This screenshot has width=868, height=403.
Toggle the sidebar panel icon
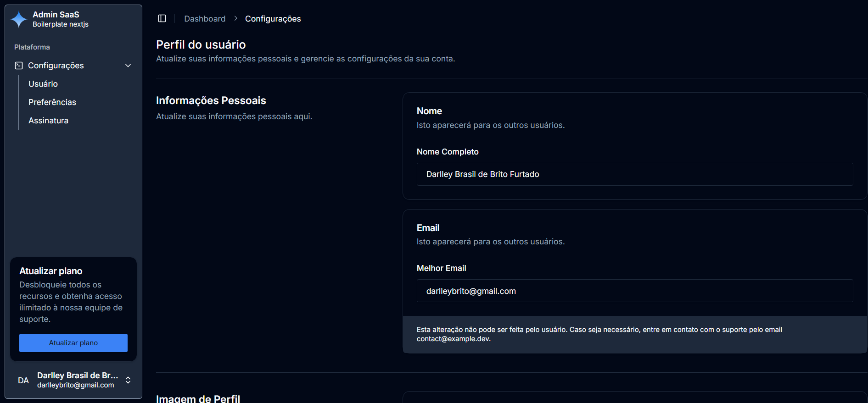(x=162, y=18)
